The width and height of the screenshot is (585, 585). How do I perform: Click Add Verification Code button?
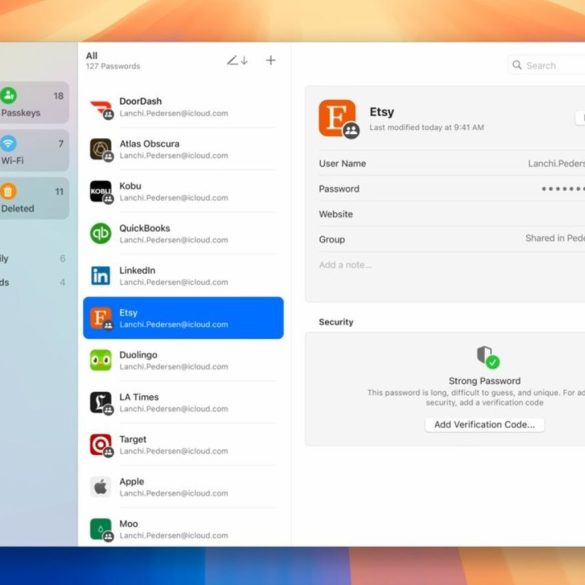pyautogui.click(x=484, y=425)
